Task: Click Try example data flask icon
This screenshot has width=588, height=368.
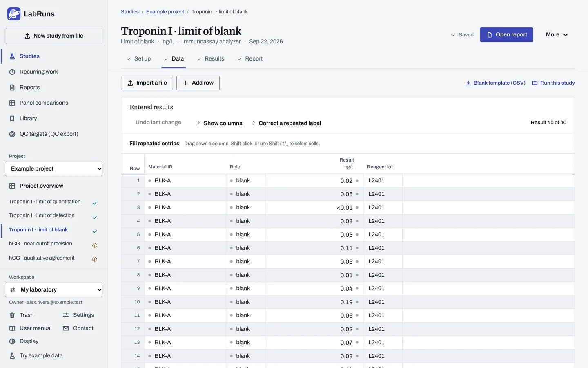Action: [x=12, y=356]
